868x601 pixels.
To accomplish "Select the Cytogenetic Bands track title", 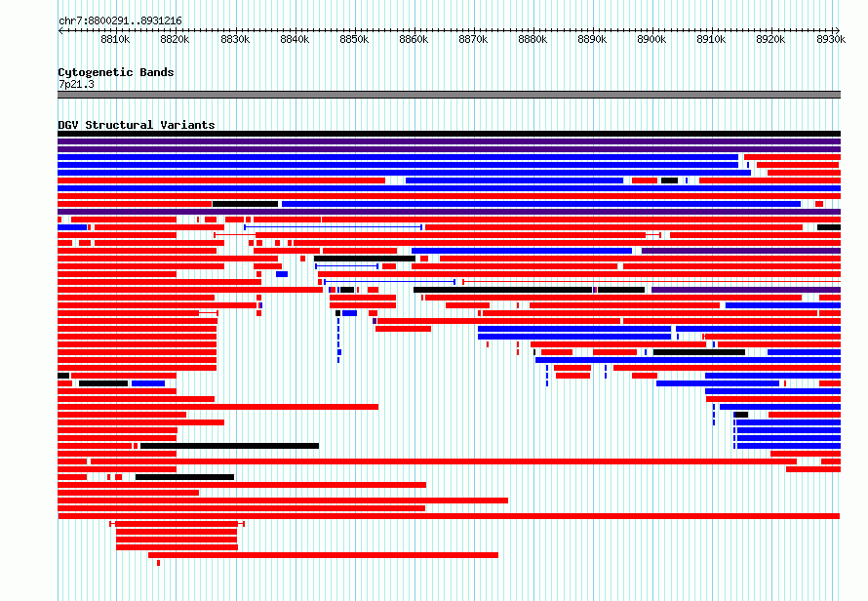I will 116,72.
